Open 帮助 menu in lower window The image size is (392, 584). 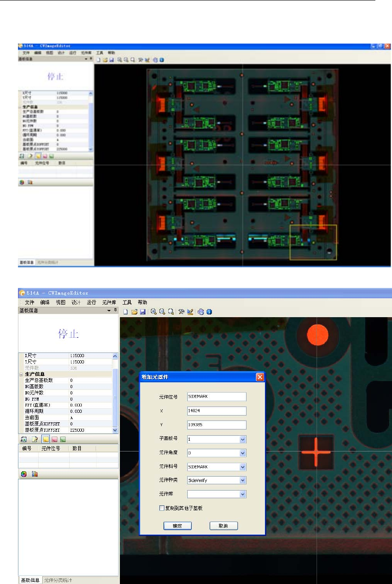click(x=142, y=302)
